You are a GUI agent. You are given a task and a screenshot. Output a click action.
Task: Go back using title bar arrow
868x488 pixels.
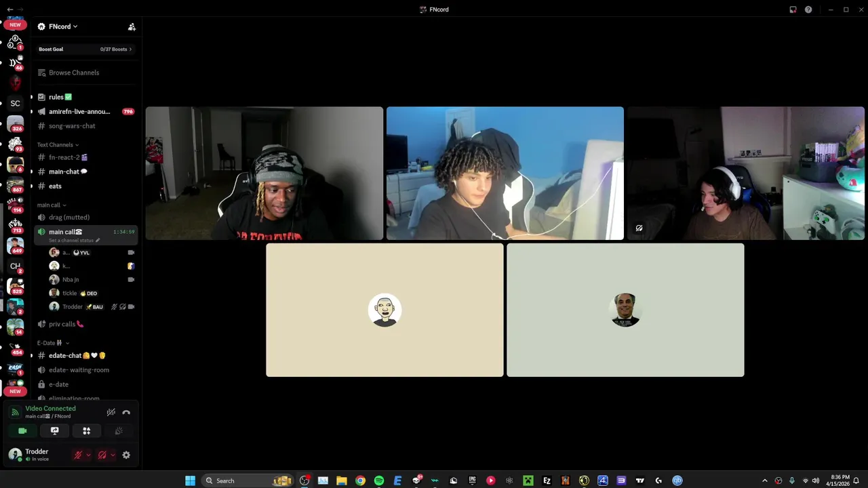(x=9, y=9)
